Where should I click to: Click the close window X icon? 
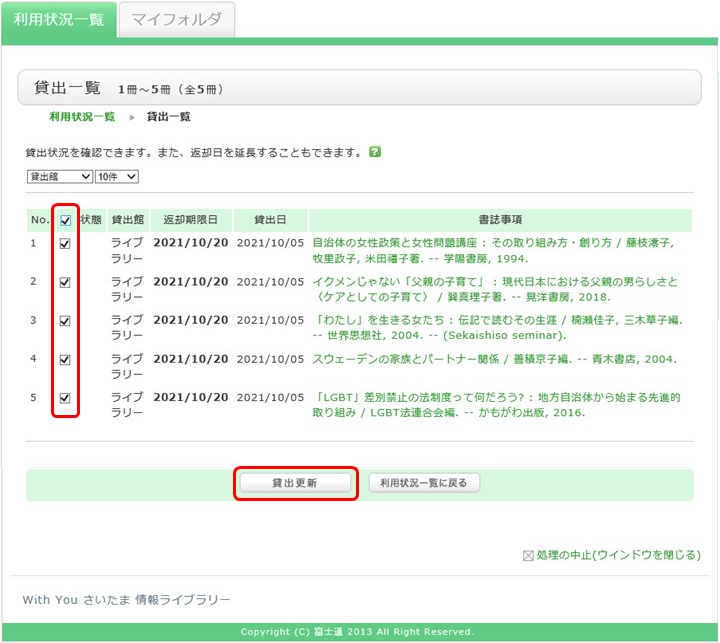(x=529, y=555)
